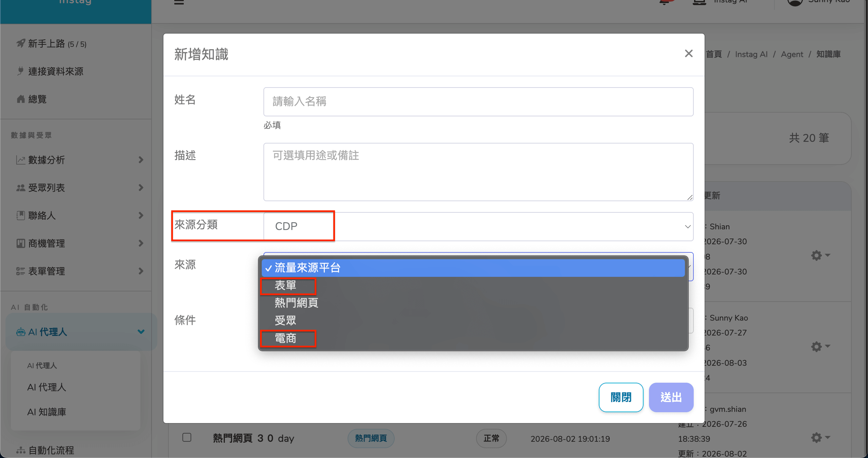868x458 pixels.
Task: Expand the 數據分析 chevron
Action: 141,160
